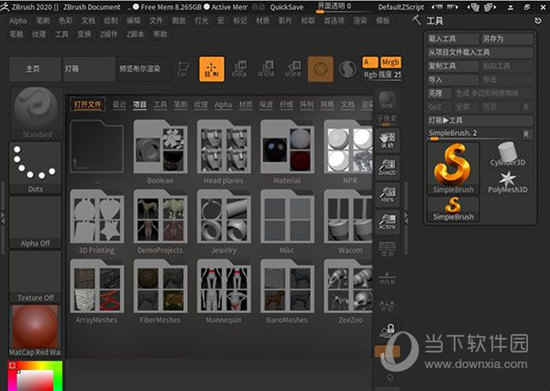Click the Edit mode icon
Screen dimensions: 550x391
[184, 69]
